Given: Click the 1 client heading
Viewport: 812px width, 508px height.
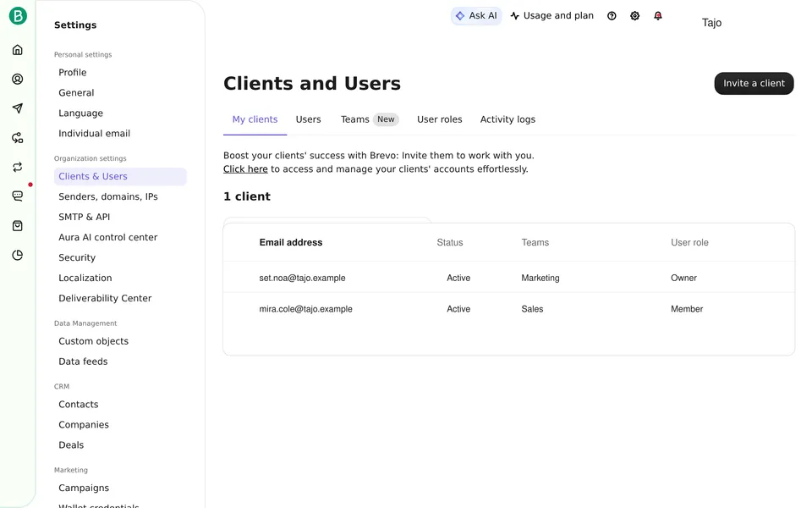Looking at the screenshot, I should click(246, 196).
